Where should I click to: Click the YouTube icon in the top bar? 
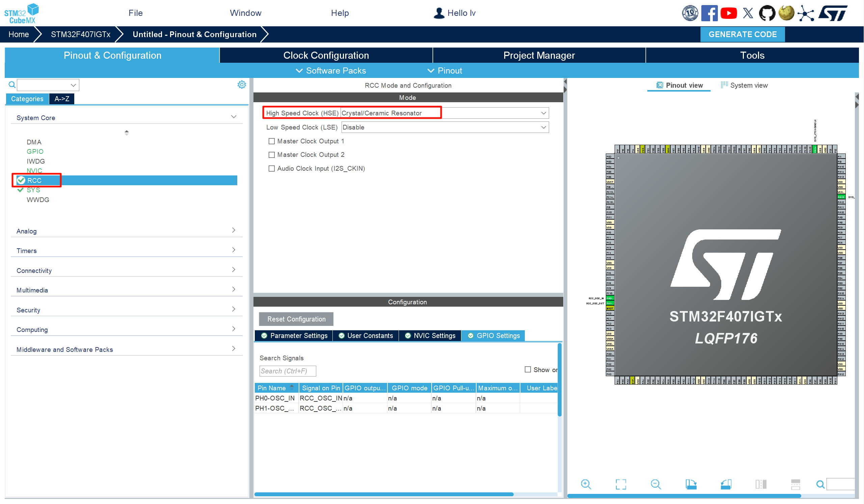pyautogui.click(x=729, y=13)
